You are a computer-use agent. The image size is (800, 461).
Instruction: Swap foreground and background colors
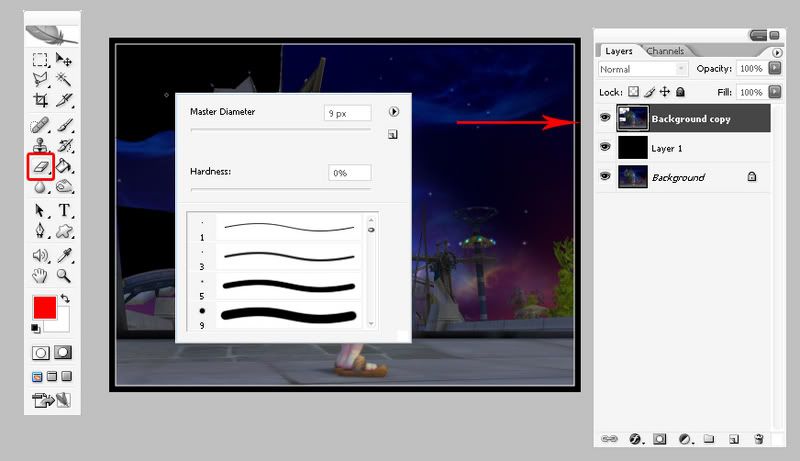click(x=65, y=299)
